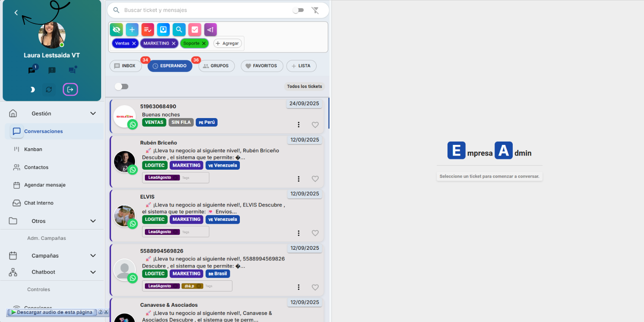Image resolution: width=644 pixels, height=322 pixels.
Task: Remove the MARKETING filter chip
Action: coord(174,43)
